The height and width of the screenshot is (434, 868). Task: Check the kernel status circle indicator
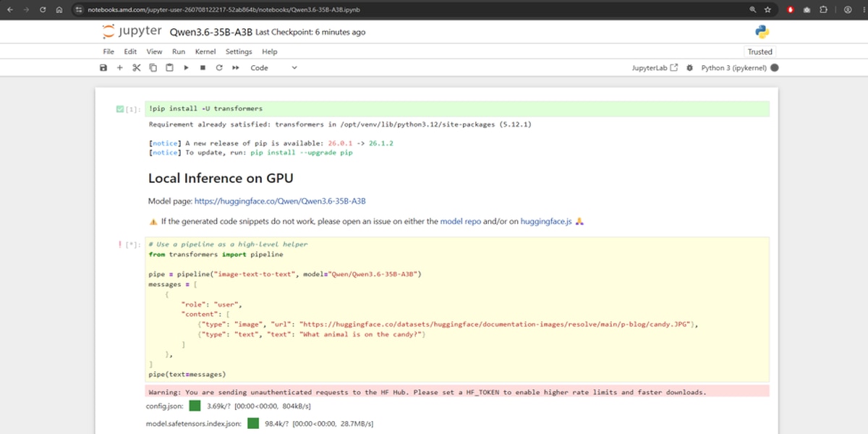[775, 68]
